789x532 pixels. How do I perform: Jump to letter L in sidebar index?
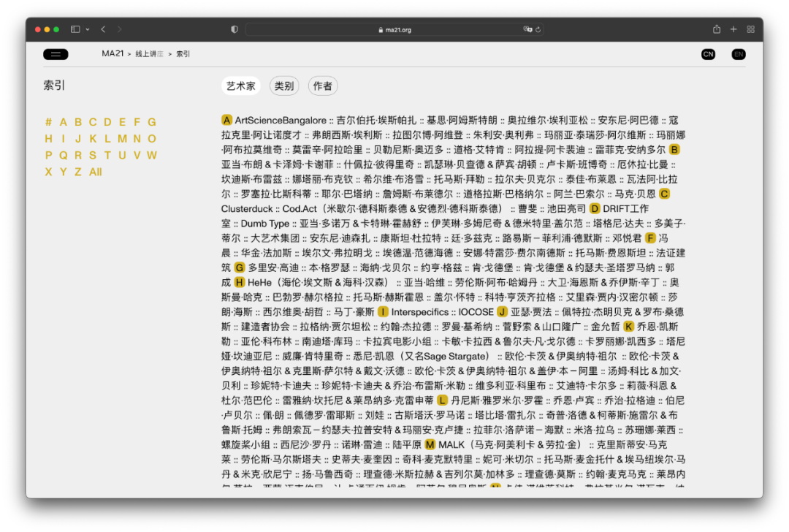pos(107,138)
